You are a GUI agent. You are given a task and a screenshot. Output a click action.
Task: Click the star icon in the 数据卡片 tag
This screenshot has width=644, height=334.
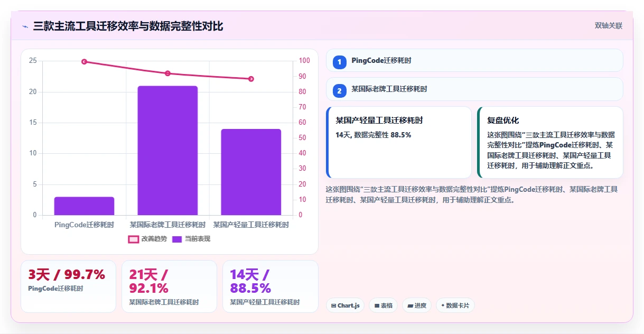point(443,305)
